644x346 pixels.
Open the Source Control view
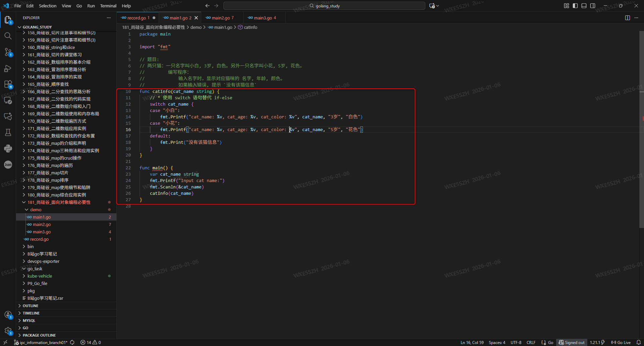8,52
